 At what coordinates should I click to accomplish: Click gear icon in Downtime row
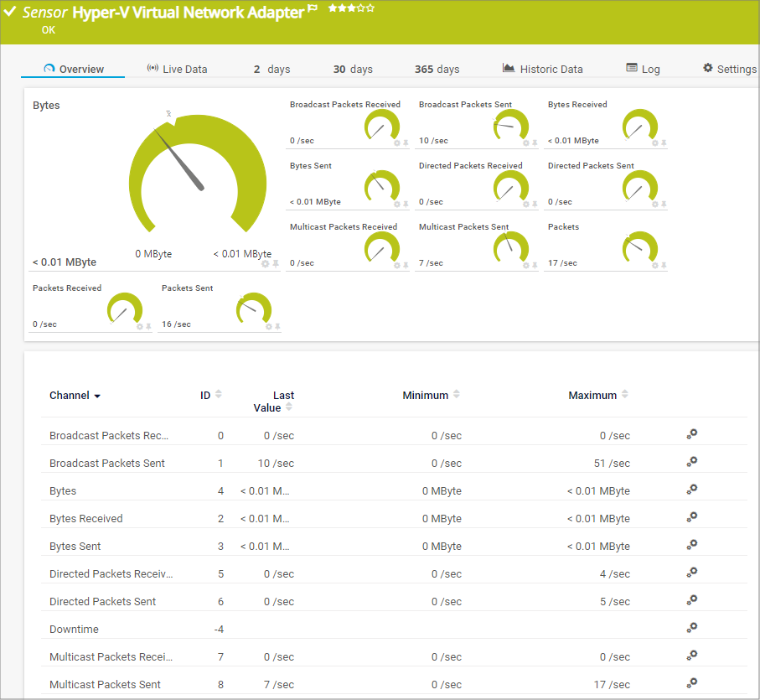[691, 628]
